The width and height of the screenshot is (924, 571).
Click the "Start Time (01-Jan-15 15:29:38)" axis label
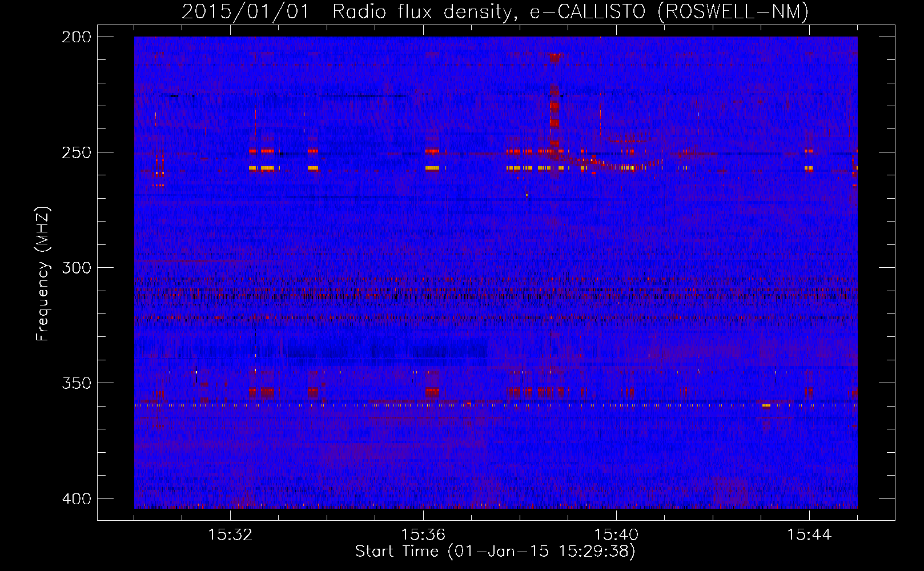(x=495, y=552)
